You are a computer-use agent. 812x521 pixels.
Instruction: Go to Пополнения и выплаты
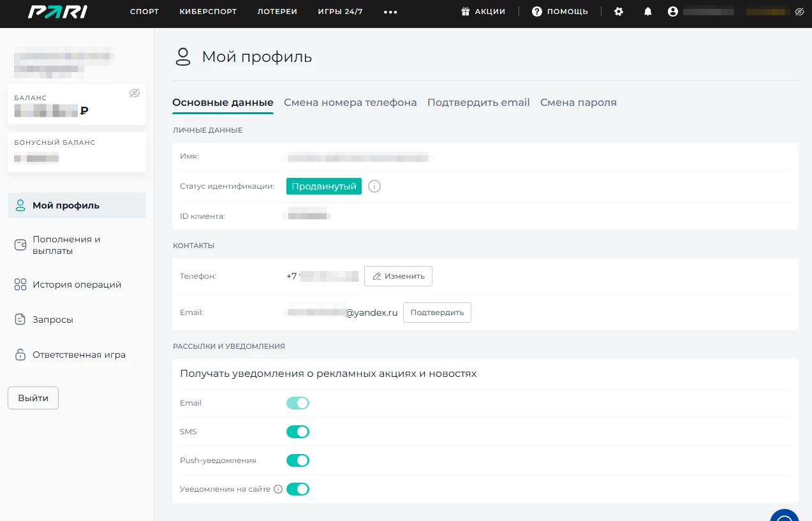point(77,245)
